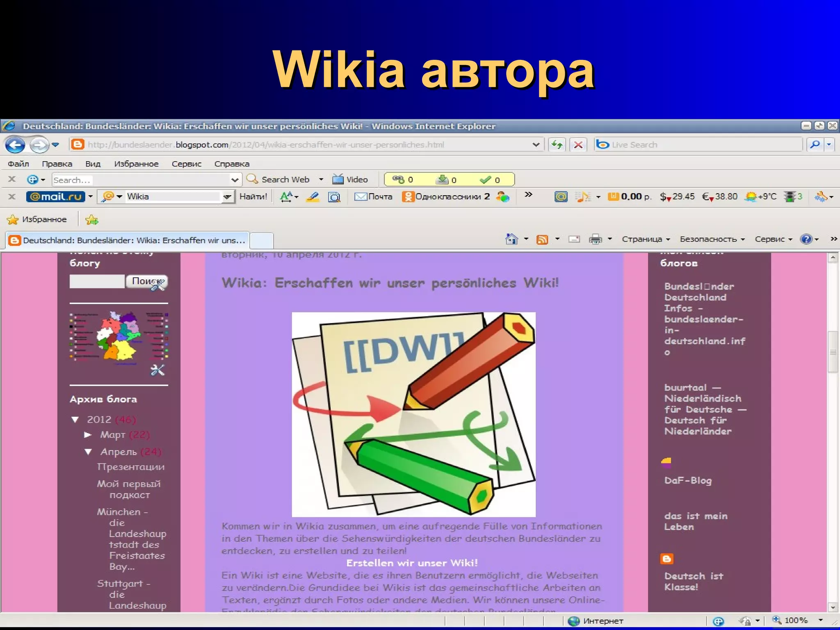Click the Избранное favorites star button
The width and height of the screenshot is (840, 630).
pos(37,219)
